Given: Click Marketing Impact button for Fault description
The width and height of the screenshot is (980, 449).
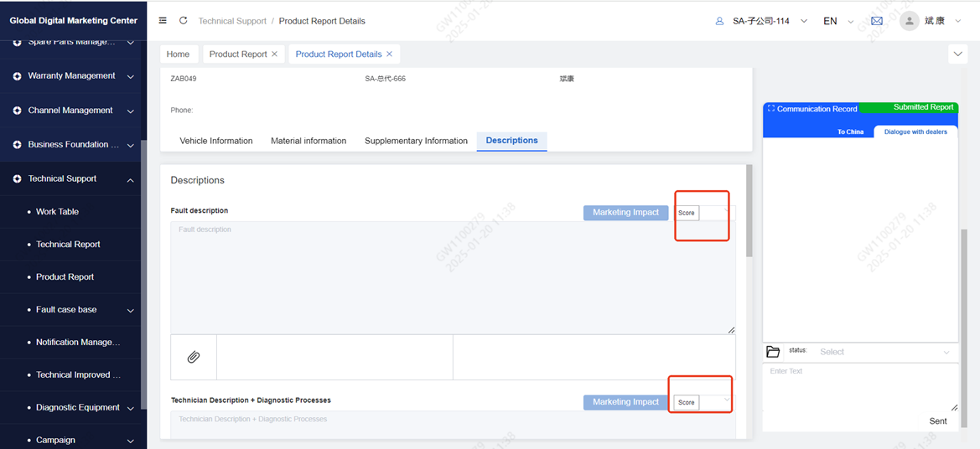Looking at the screenshot, I should [x=625, y=213].
